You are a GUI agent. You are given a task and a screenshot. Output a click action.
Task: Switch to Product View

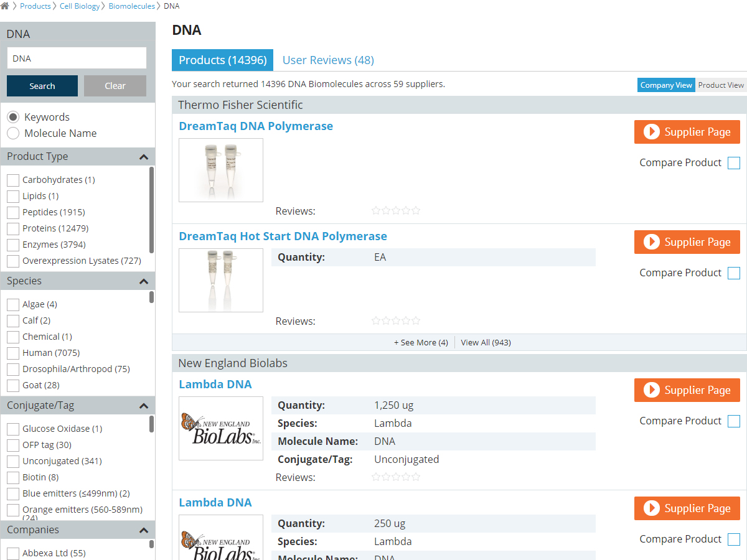721,85
